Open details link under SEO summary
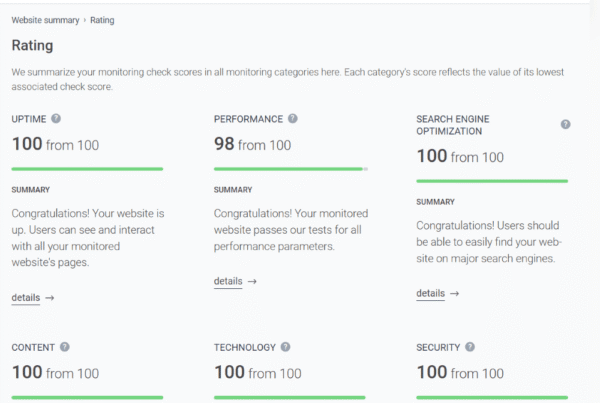Viewport: 600px width, 403px height. click(x=430, y=294)
